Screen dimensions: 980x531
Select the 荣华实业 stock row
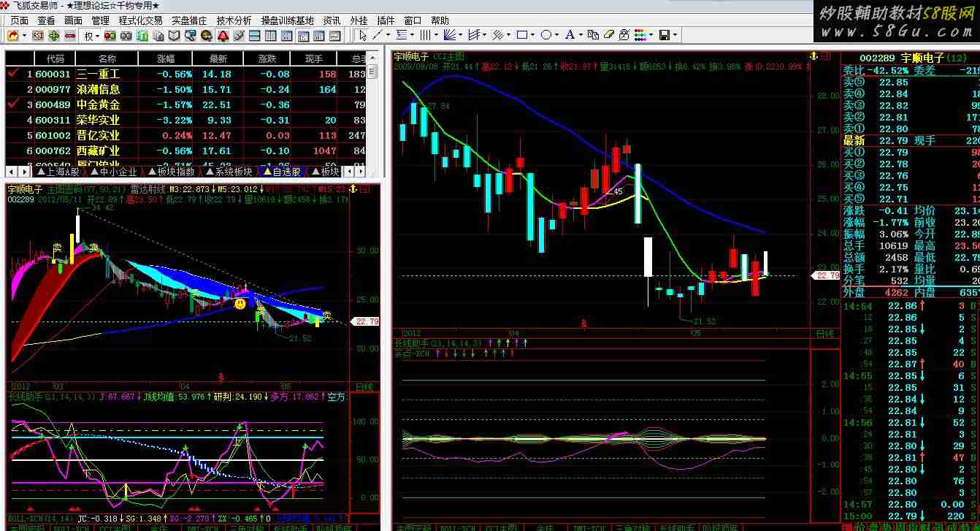click(186, 120)
